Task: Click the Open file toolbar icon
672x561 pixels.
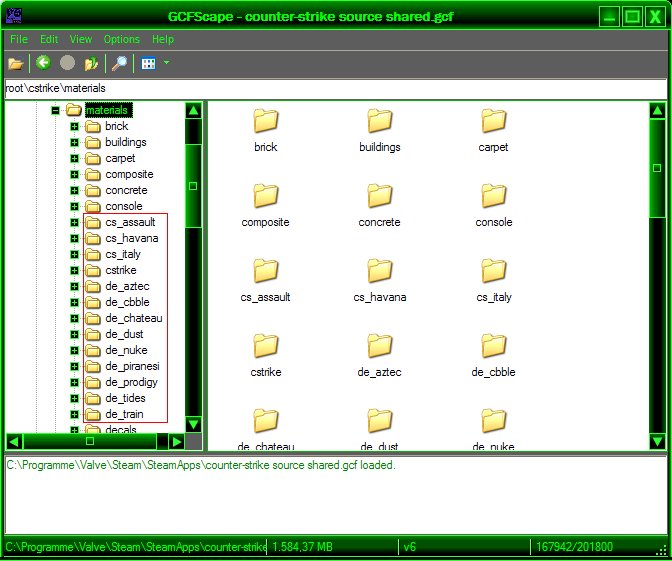Action: click(15, 64)
